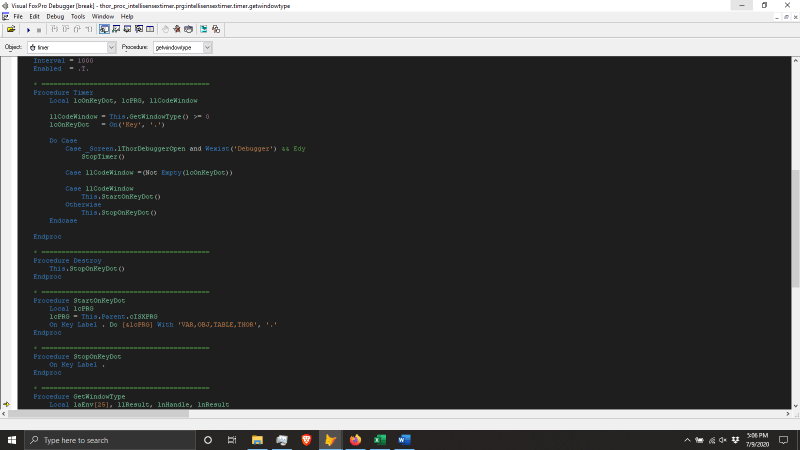Click the scroll right arrow of code pane

point(788,414)
